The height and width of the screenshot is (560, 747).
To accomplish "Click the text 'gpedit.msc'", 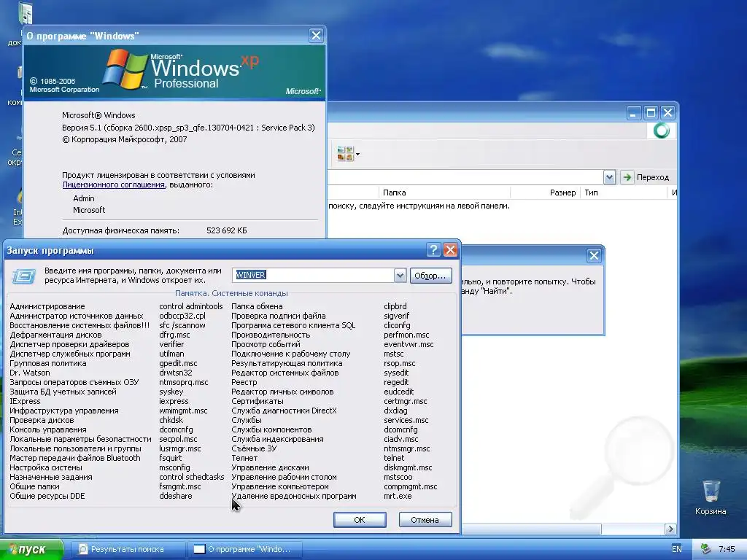I will click(178, 363).
